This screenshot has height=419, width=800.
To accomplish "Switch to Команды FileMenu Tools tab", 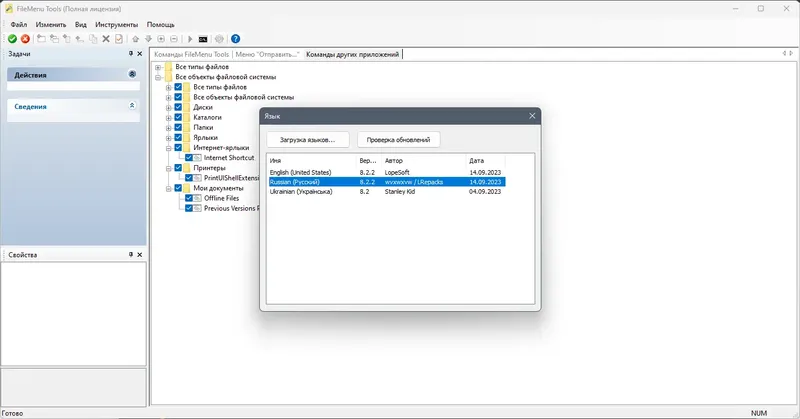I will pyautogui.click(x=191, y=54).
